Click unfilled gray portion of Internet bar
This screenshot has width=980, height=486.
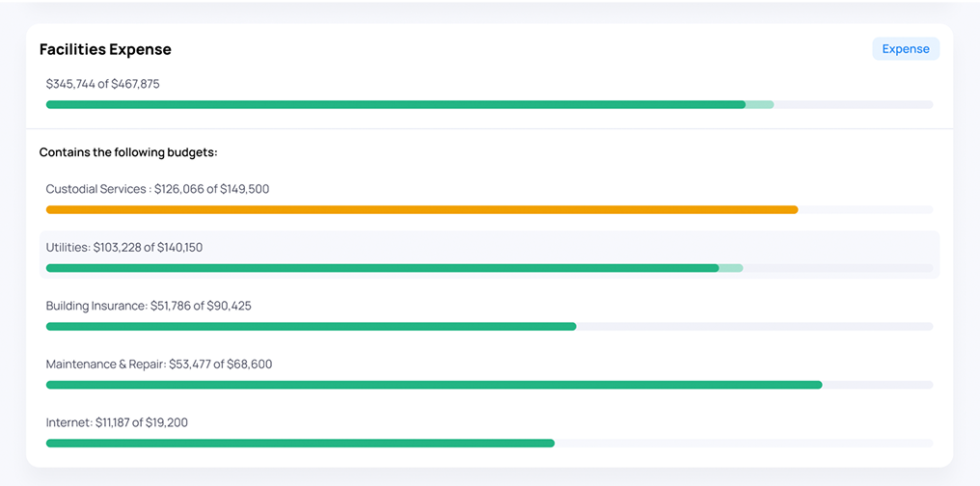pos(743,443)
